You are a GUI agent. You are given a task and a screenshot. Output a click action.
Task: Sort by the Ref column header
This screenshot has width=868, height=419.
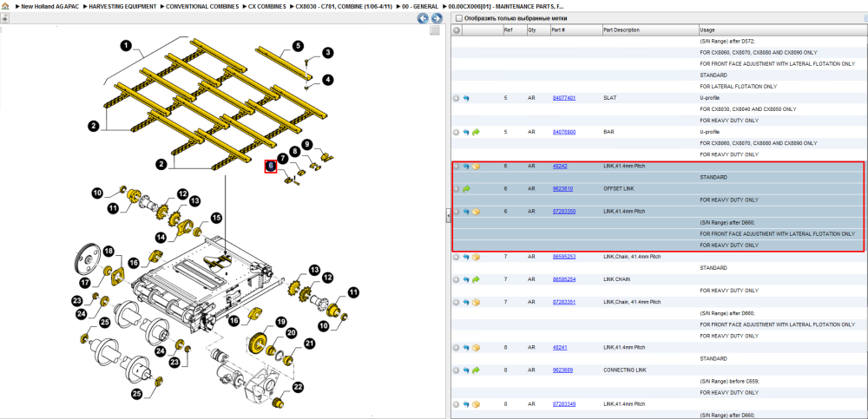[514, 30]
